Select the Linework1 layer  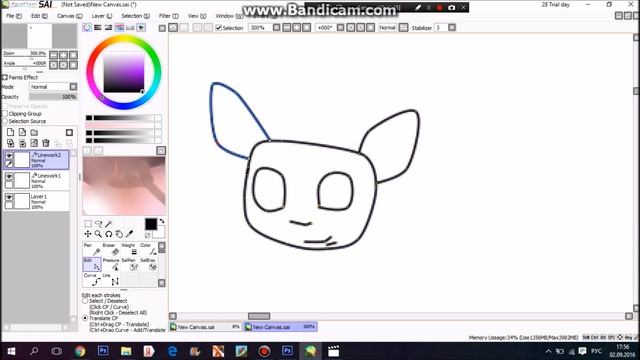pyautogui.click(x=37, y=180)
